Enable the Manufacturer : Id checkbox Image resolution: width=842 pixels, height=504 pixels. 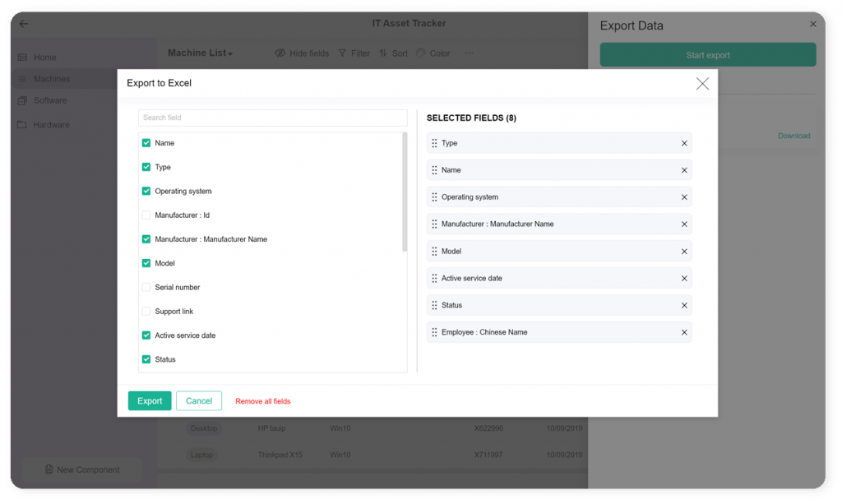point(146,215)
